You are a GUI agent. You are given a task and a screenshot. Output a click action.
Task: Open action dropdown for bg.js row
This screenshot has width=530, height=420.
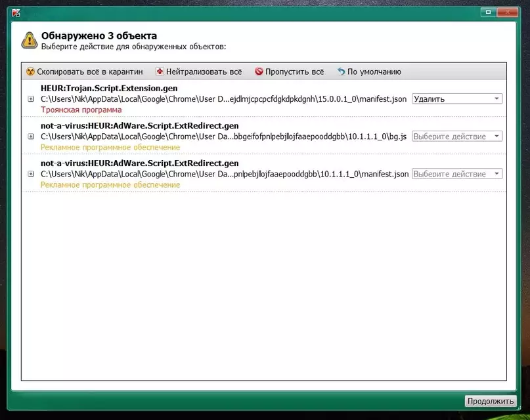point(457,136)
